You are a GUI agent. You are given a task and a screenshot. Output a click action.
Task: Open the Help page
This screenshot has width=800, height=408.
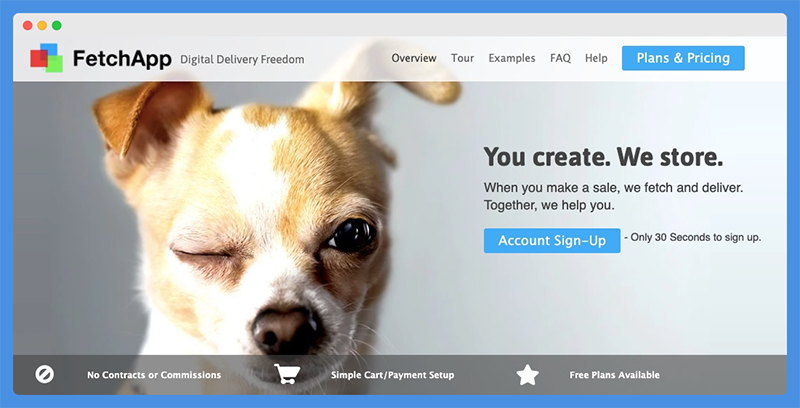coord(596,59)
